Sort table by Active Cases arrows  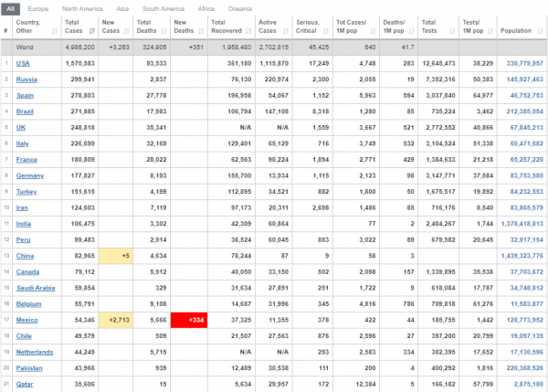[x=286, y=31]
